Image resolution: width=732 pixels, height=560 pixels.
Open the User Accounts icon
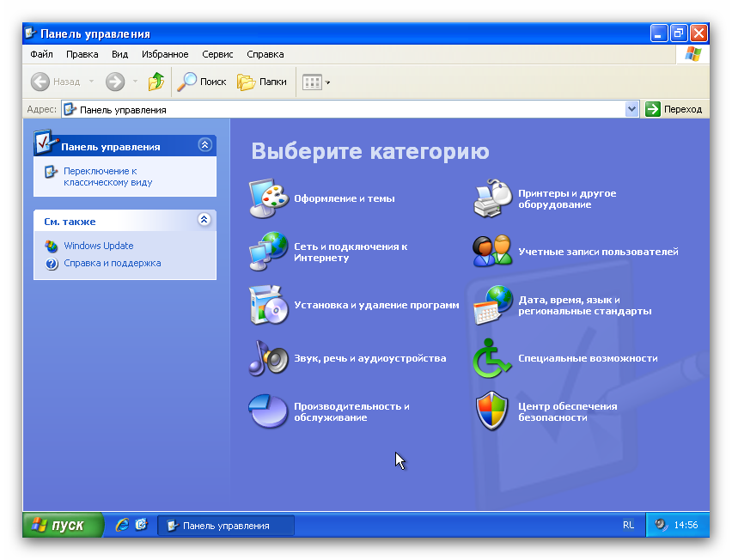pyautogui.click(x=492, y=252)
